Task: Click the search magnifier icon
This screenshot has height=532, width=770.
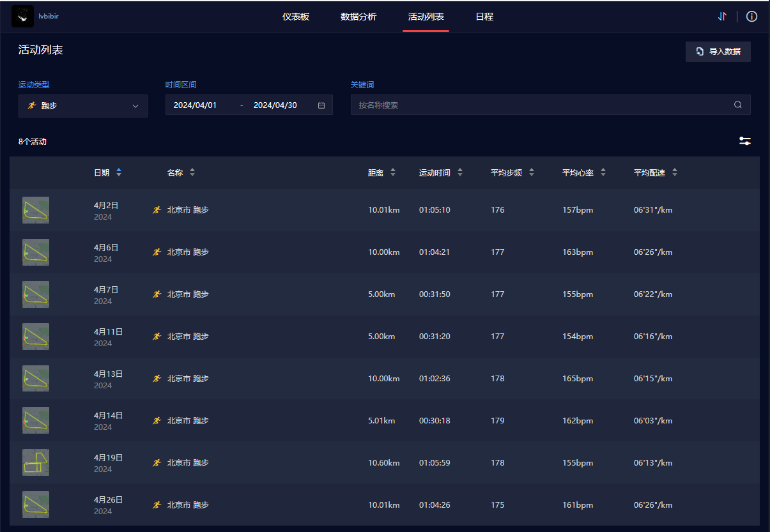Action: pos(738,105)
